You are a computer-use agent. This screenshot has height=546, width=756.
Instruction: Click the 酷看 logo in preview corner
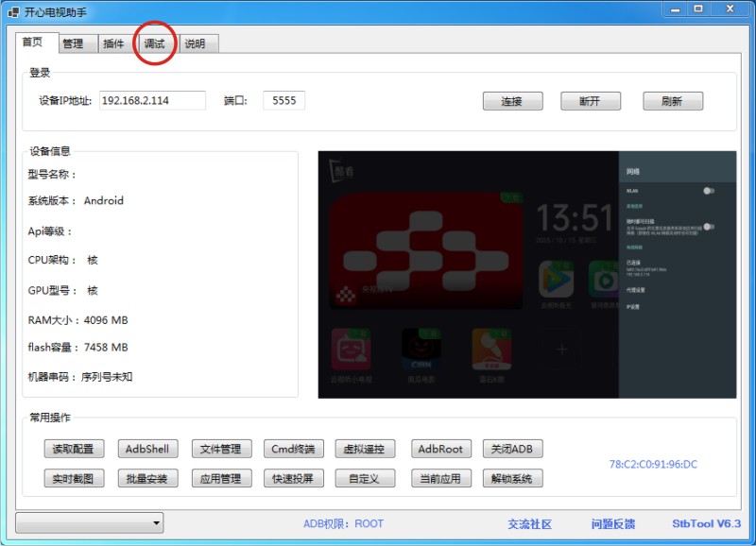(338, 171)
